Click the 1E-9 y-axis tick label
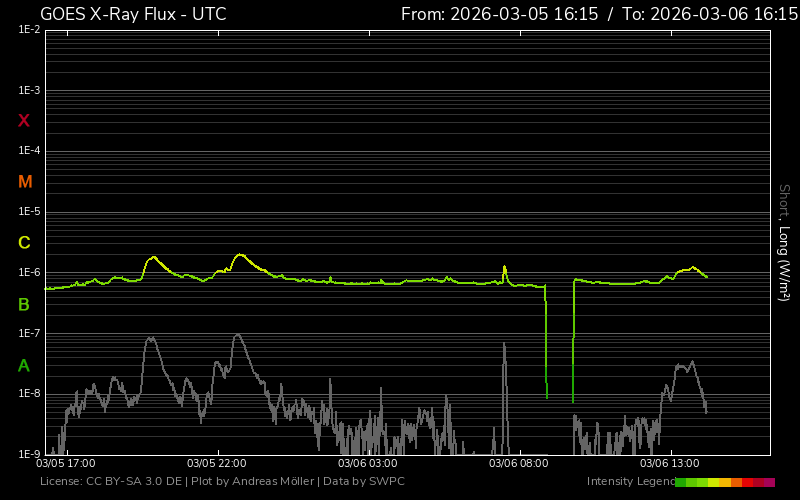The image size is (800, 500). click(29, 454)
